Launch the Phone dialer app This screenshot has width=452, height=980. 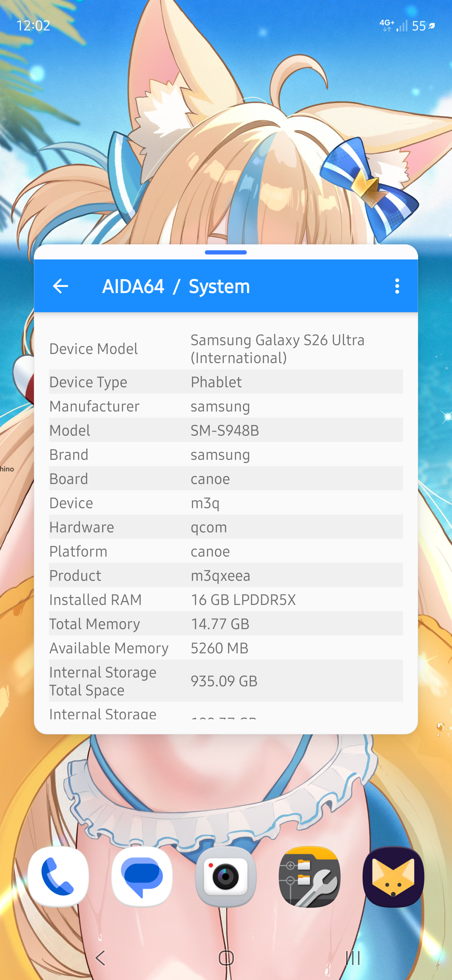coord(58,877)
